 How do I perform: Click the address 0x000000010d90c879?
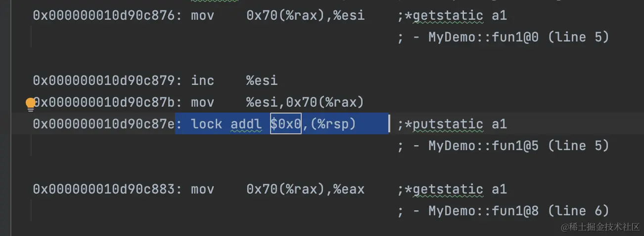(104, 80)
